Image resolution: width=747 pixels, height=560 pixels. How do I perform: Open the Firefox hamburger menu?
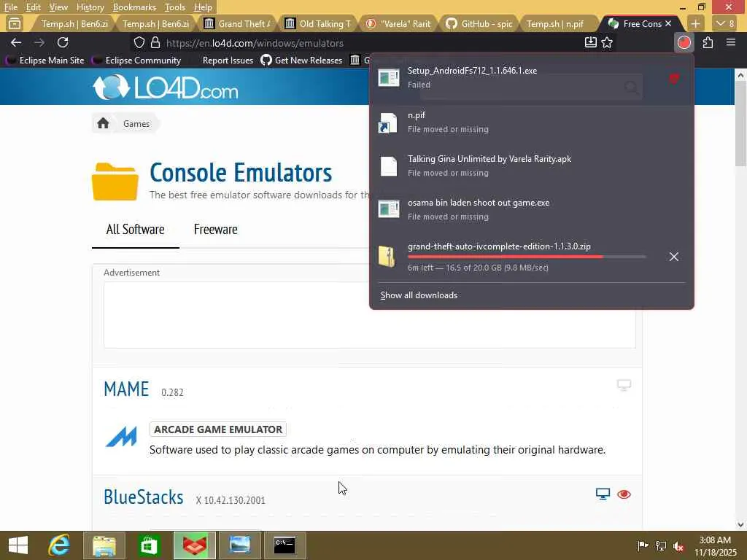point(731,43)
